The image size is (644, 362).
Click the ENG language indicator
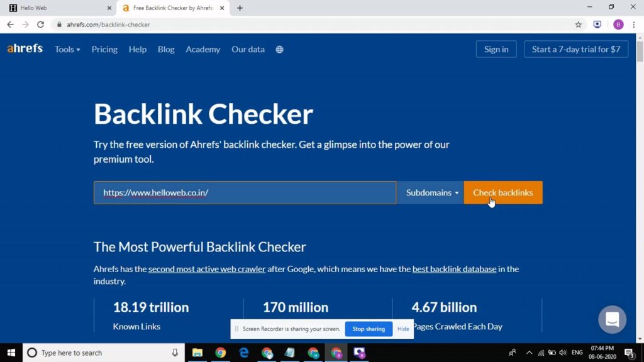pyautogui.click(x=577, y=353)
